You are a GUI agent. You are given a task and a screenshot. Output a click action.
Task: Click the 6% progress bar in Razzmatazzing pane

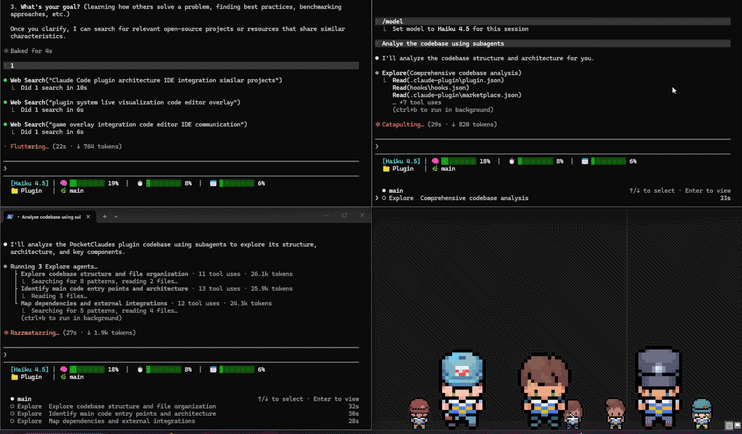(x=237, y=370)
